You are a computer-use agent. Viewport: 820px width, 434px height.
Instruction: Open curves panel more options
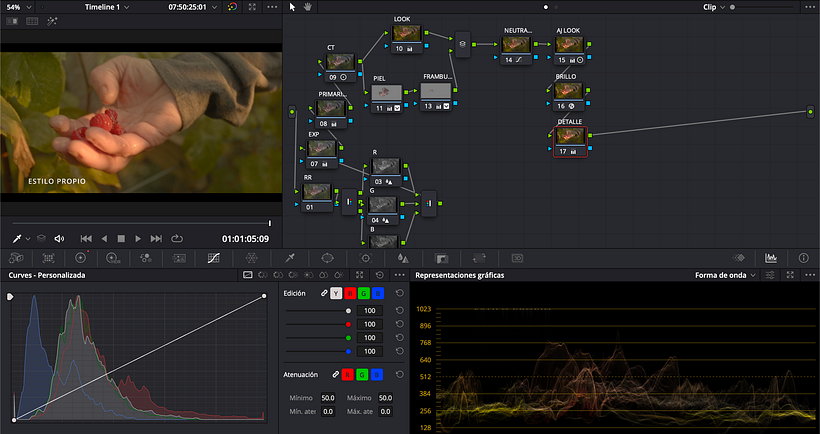pos(400,275)
